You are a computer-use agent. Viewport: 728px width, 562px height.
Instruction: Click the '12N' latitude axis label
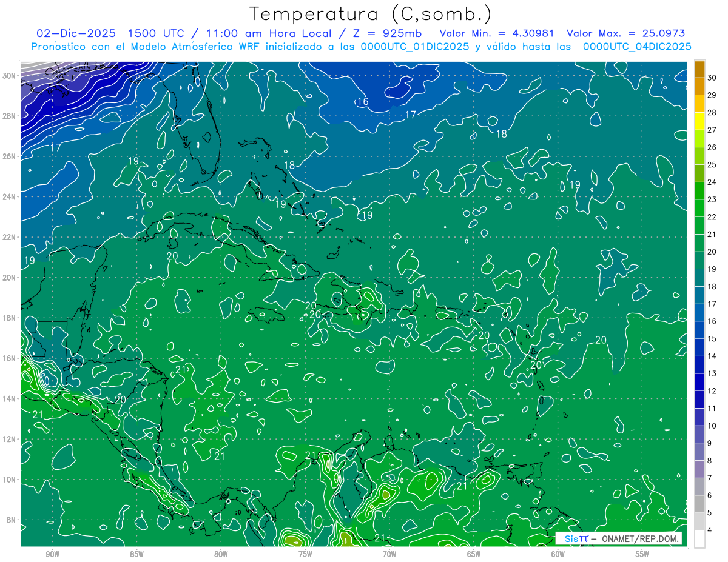pos(10,439)
